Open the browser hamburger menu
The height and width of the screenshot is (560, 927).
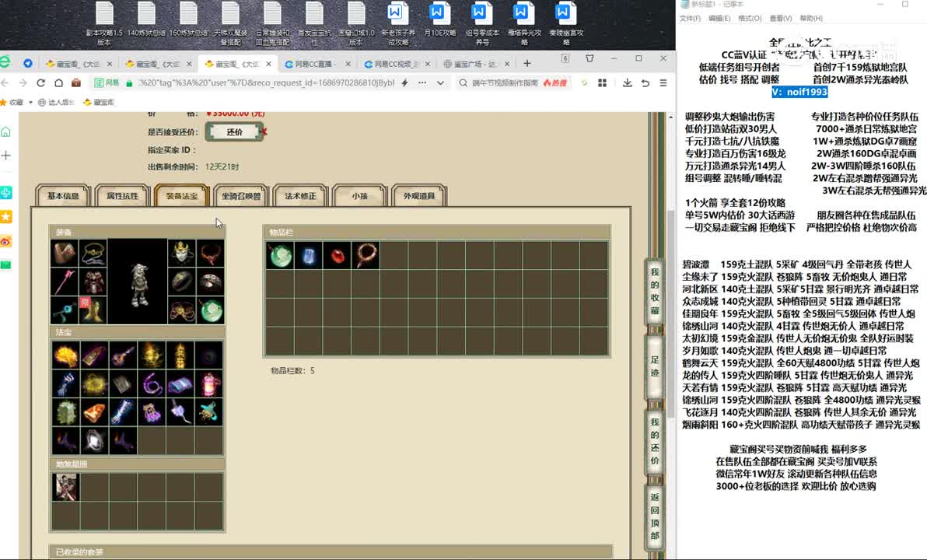click(x=663, y=82)
